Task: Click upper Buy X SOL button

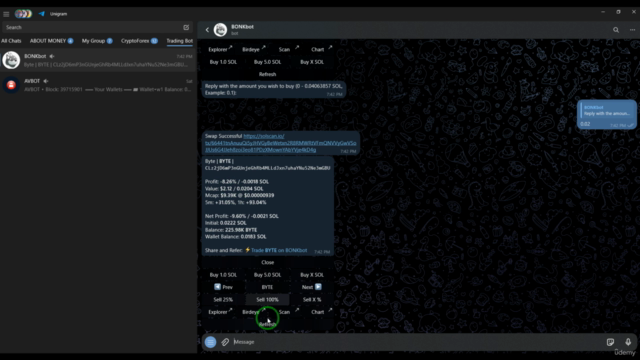Action: pyautogui.click(x=312, y=62)
